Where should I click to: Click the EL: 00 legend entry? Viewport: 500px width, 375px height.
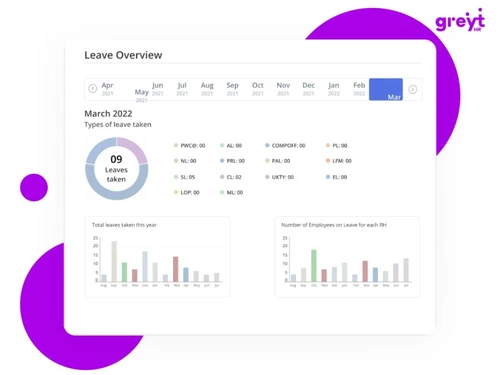click(x=336, y=177)
